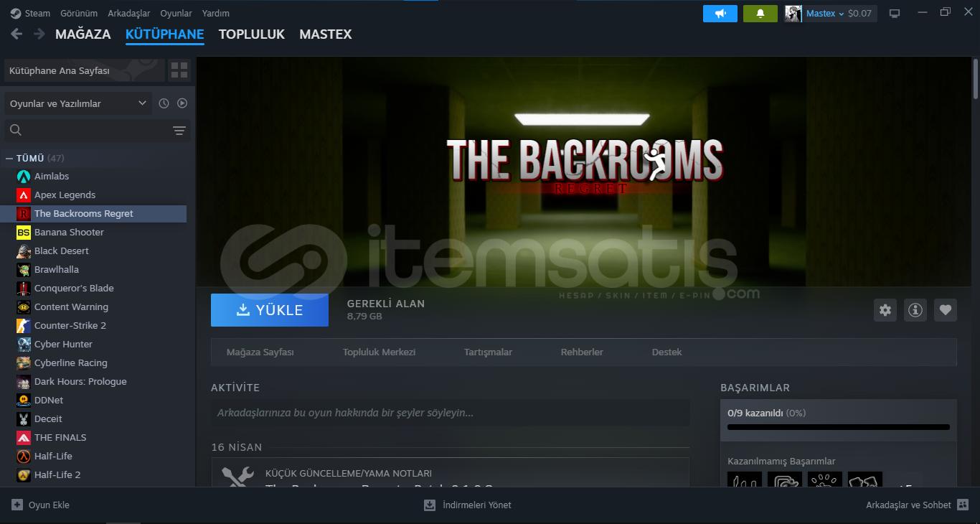The height and width of the screenshot is (524, 980).
Task: Click the THE FINALS game icon
Action: click(24, 438)
